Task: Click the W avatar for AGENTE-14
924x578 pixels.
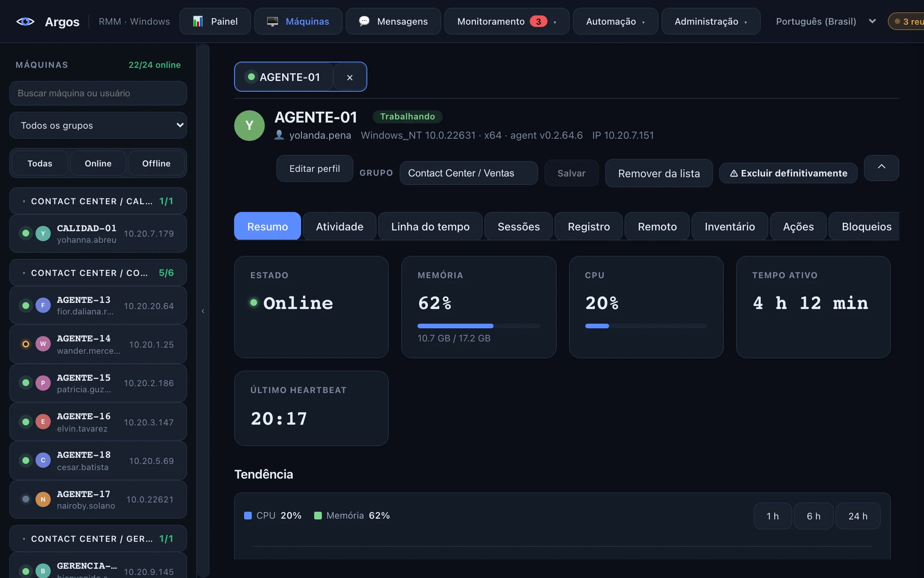Action: pyautogui.click(x=43, y=344)
